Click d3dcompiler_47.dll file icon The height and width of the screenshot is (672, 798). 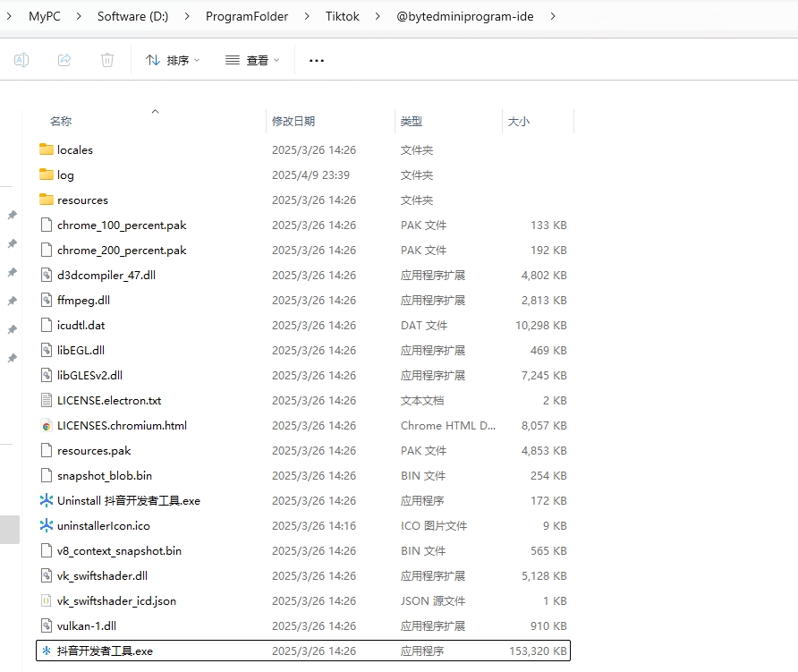(x=47, y=275)
